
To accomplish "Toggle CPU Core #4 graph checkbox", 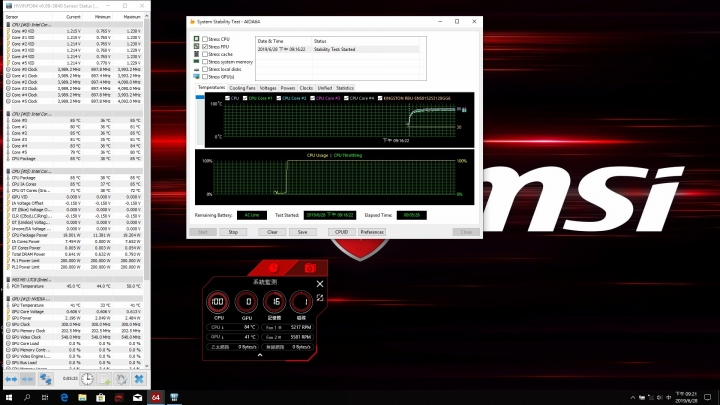I will 346,98.
